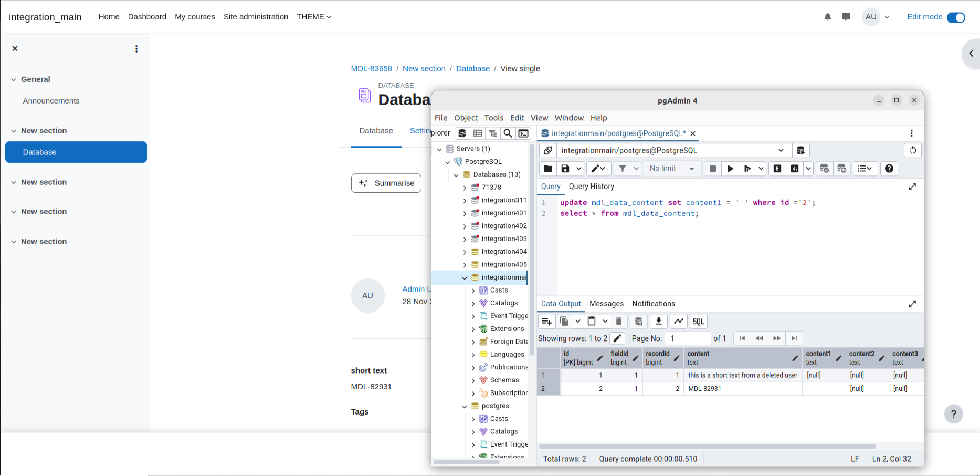
Task: Delete selected row with trash icon
Action: click(x=619, y=322)
